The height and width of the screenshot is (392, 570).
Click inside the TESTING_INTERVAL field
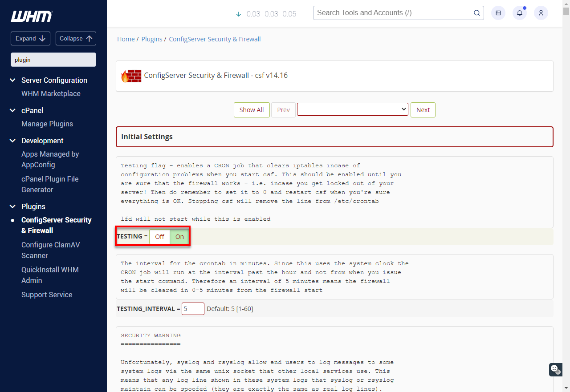193,308
